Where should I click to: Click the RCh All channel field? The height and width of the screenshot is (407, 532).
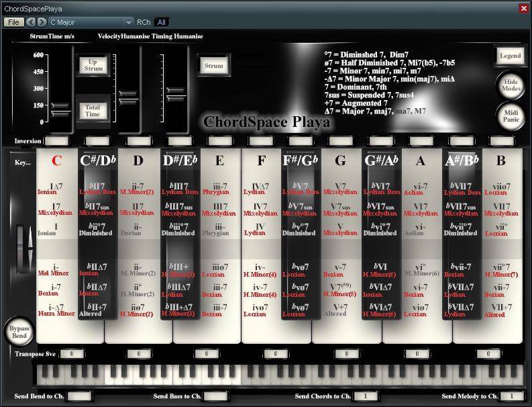pyautogui.click(x=162, y=22)
